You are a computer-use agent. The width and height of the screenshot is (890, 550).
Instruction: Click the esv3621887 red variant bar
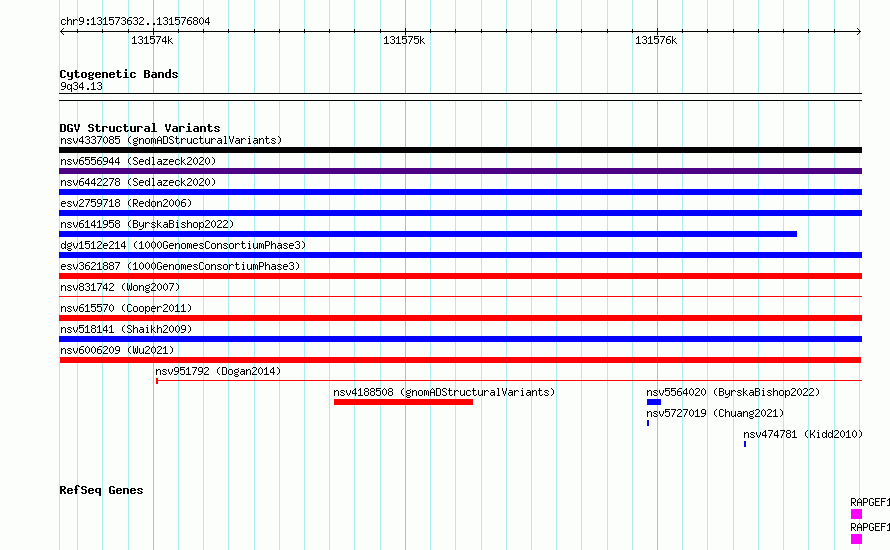pyautogui.click(x=460, y=276)
